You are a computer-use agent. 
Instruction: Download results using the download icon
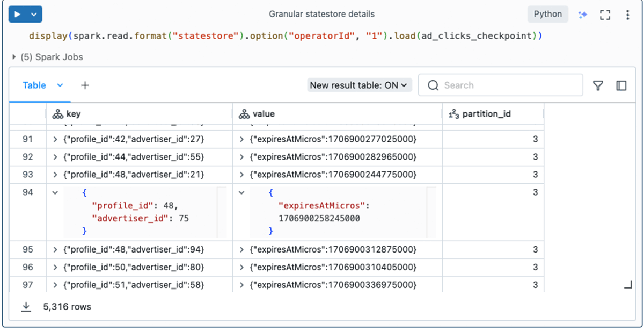pyautogui.click(x=26, y=307)
